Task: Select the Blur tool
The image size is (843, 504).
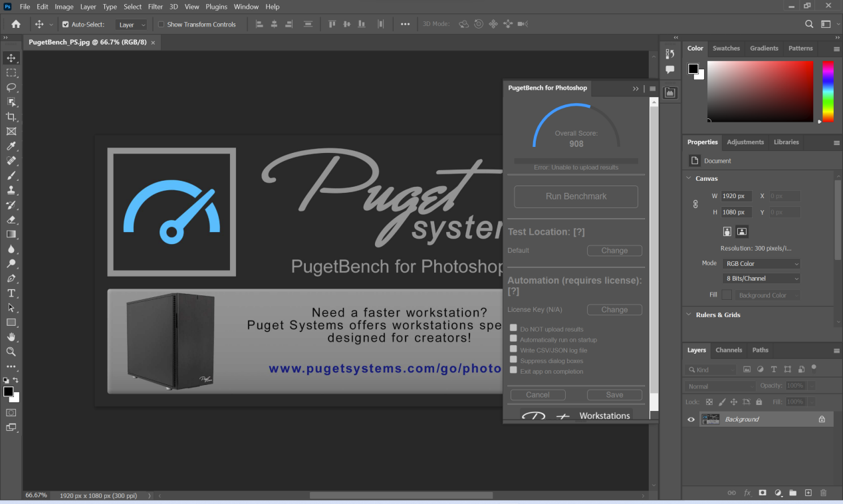Action: click(x=11, y=249)
